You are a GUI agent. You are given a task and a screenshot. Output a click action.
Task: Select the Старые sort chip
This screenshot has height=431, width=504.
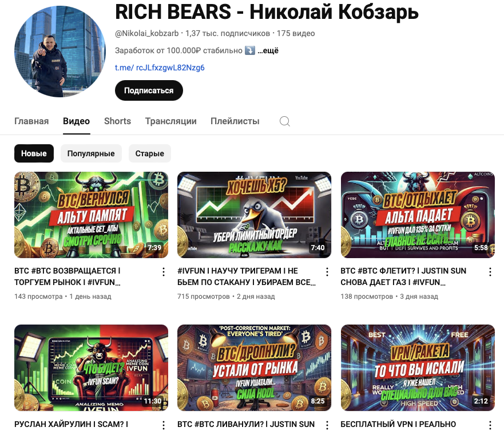pos(149,153)
